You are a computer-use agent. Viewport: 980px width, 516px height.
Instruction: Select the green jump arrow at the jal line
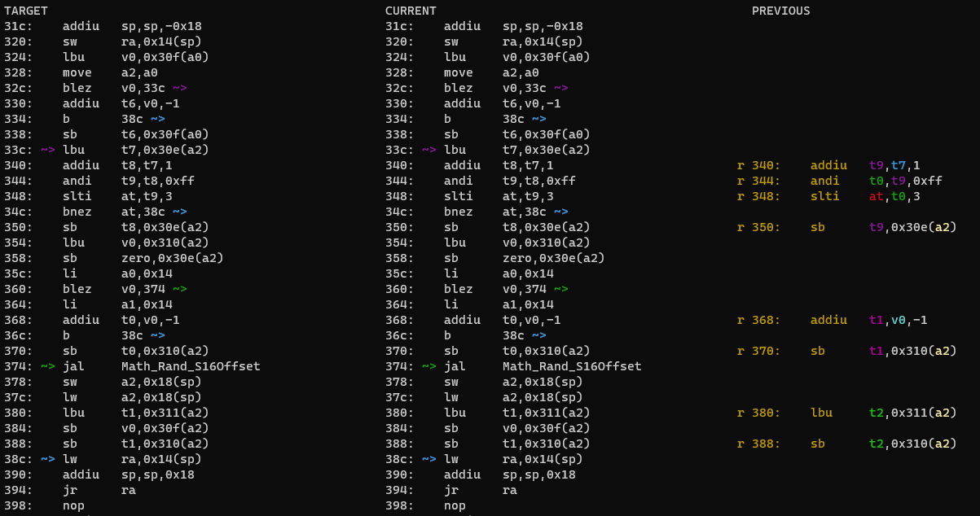coord(47,366)
